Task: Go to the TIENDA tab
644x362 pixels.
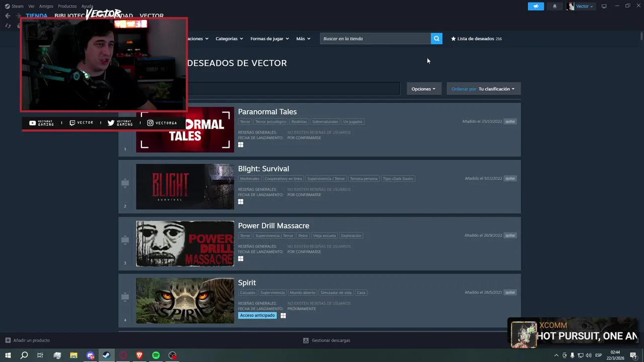Action: [x=37, y=16]
